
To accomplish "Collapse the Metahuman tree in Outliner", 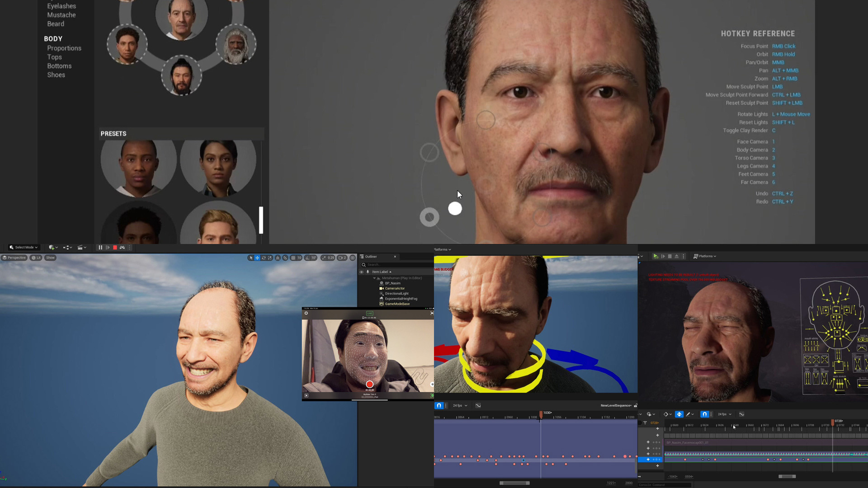I will pyautogui.click(x=374, y=278).
